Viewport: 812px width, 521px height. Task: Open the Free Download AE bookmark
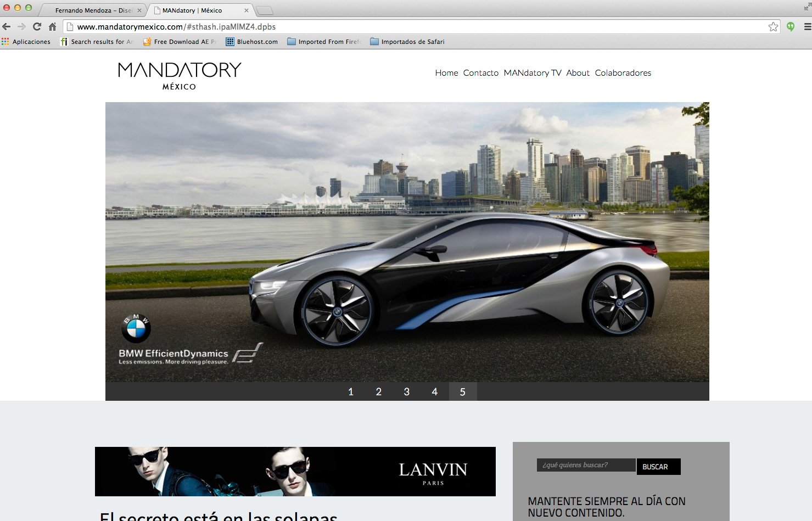click(x=180, y=42)
